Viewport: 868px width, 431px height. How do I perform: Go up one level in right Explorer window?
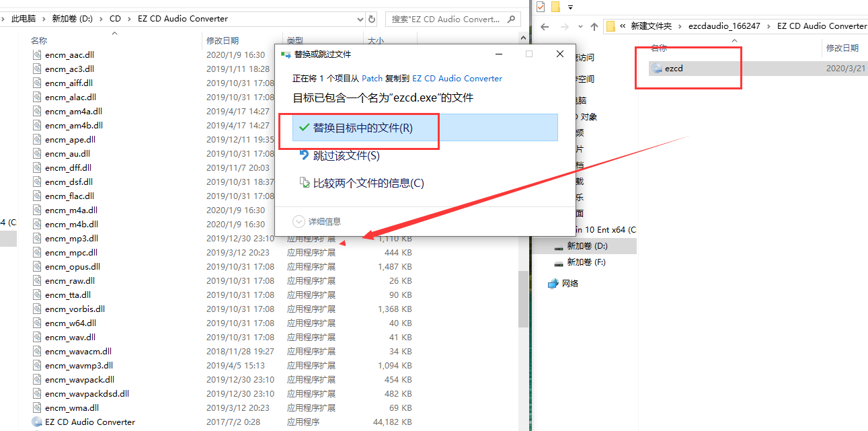[594, 26]
